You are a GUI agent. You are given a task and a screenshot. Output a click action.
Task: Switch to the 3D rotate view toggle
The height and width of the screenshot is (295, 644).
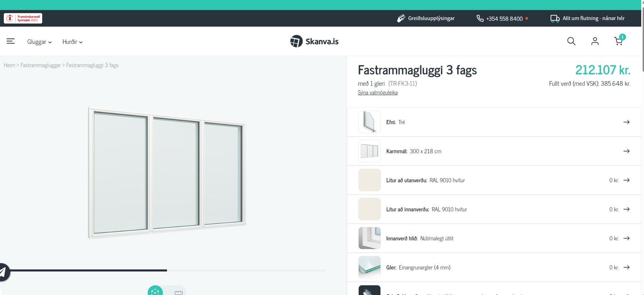click(155, 291)
